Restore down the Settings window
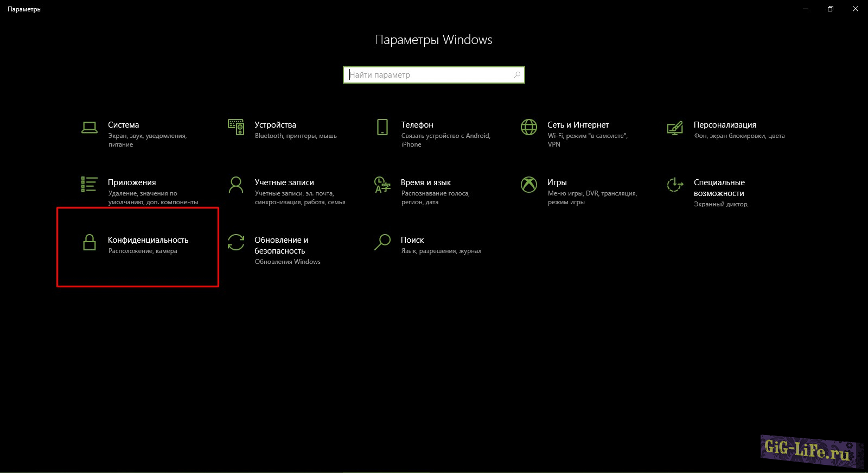868x473 pixels. pos(830,9)
